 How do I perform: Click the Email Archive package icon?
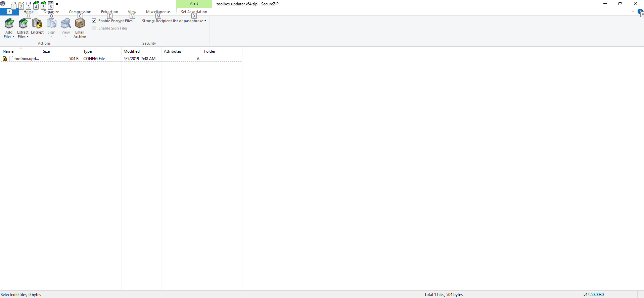[80, 24]
